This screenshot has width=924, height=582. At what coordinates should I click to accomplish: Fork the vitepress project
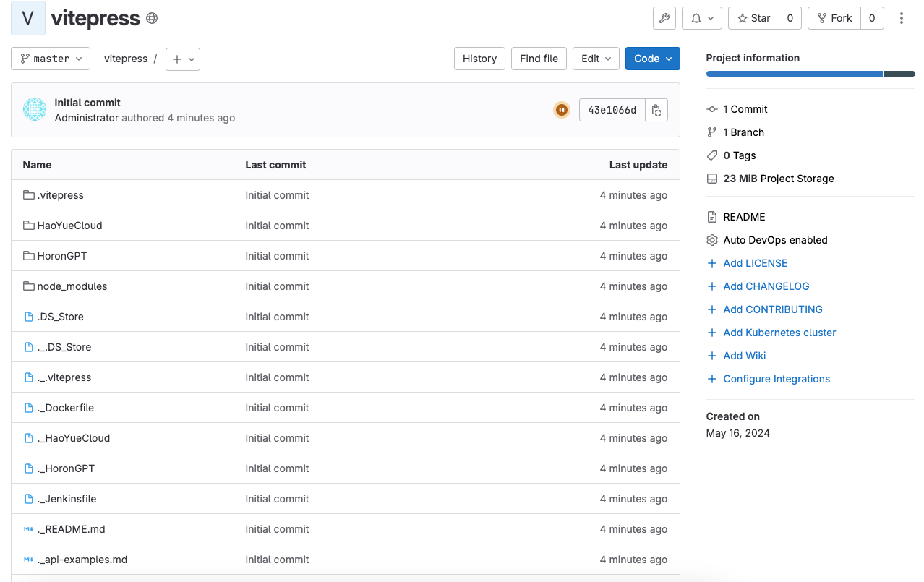click(x=834, y=18)
